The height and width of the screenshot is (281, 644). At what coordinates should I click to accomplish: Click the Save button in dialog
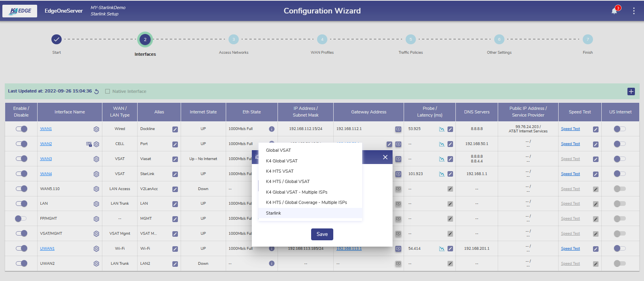(x=322, y=234)
